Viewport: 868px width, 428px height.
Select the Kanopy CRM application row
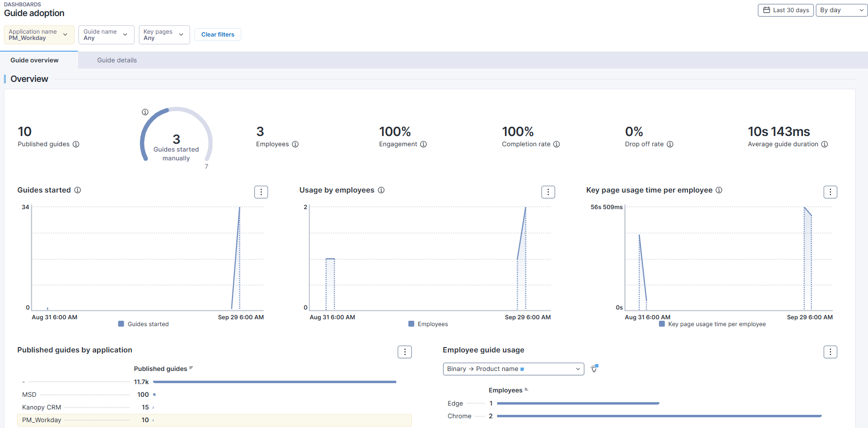click(x=41, y=408)
